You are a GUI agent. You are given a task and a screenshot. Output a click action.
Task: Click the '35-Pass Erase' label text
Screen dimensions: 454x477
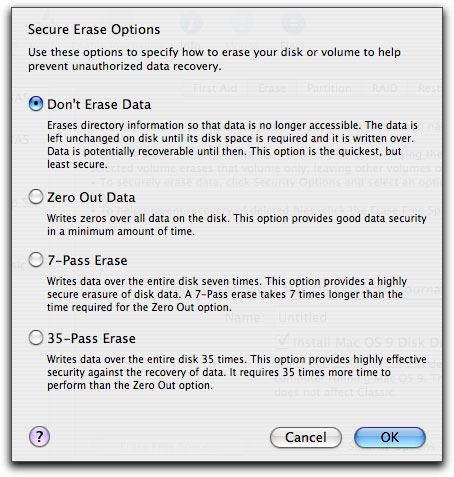(x=91, y=338)
